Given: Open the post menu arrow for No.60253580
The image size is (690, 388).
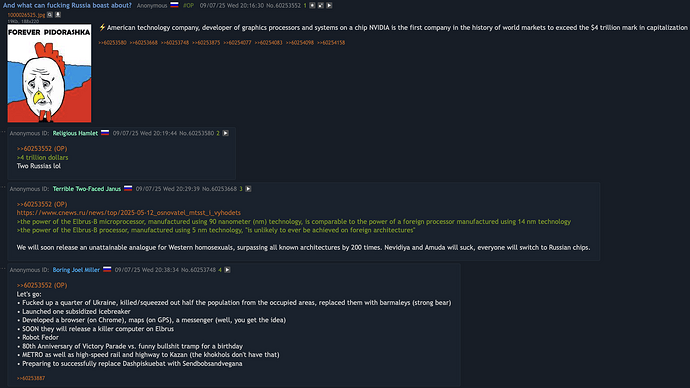Looking at the screenshot, I should [225, 133].
